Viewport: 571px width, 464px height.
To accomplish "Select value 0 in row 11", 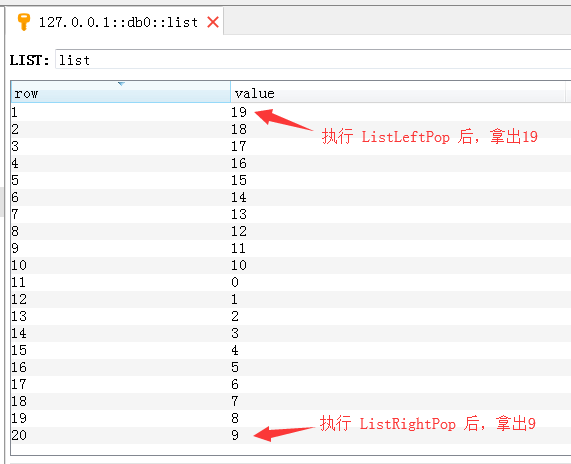I will coord(235,282).
